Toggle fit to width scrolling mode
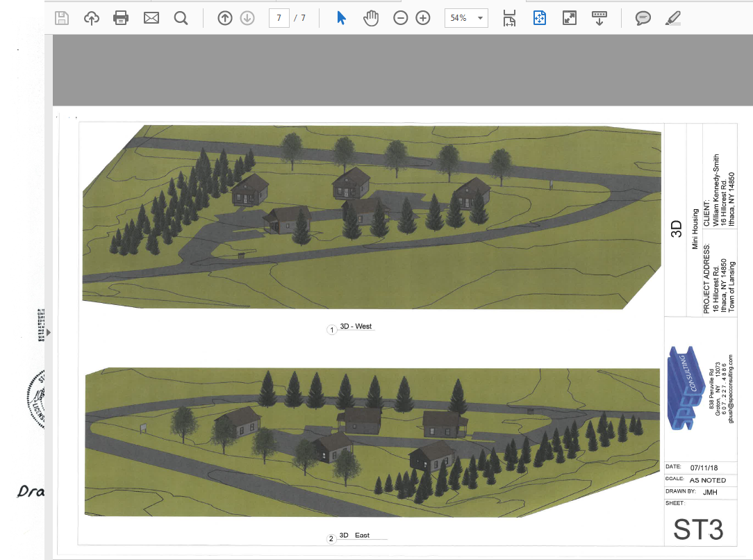Screen dimensions: 753x560 pos(510,18)
